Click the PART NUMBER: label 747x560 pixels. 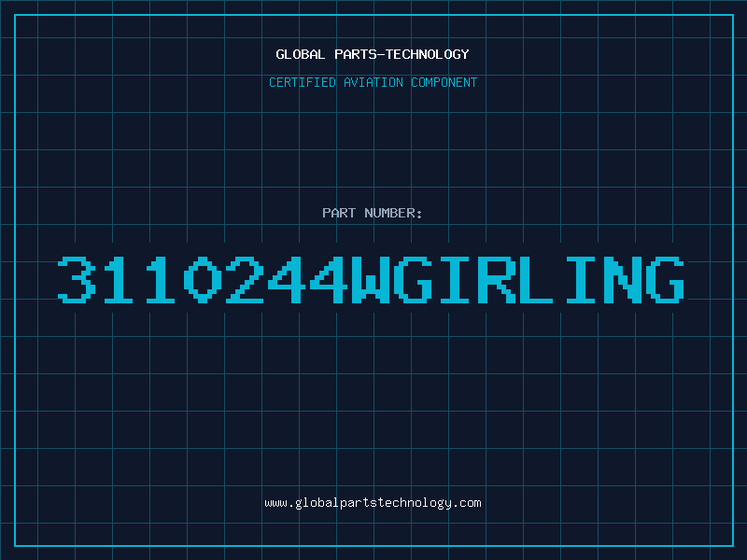click(373, 213)
